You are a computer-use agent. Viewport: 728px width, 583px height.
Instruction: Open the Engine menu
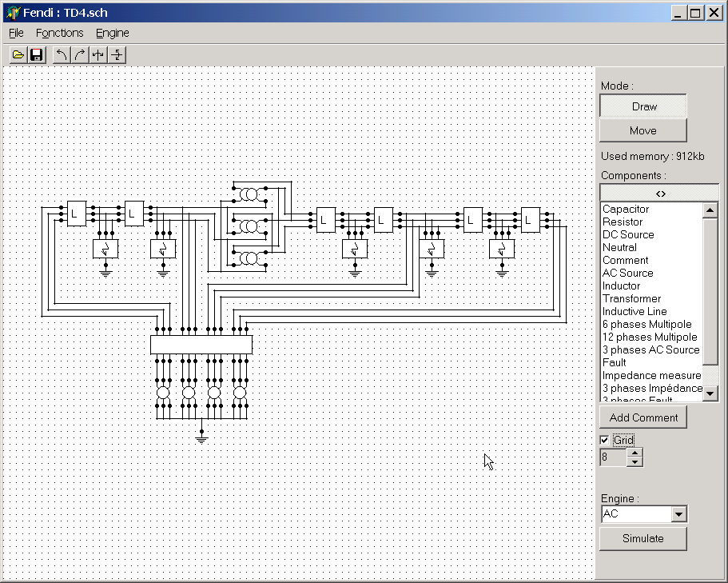(x=113, y=33)
